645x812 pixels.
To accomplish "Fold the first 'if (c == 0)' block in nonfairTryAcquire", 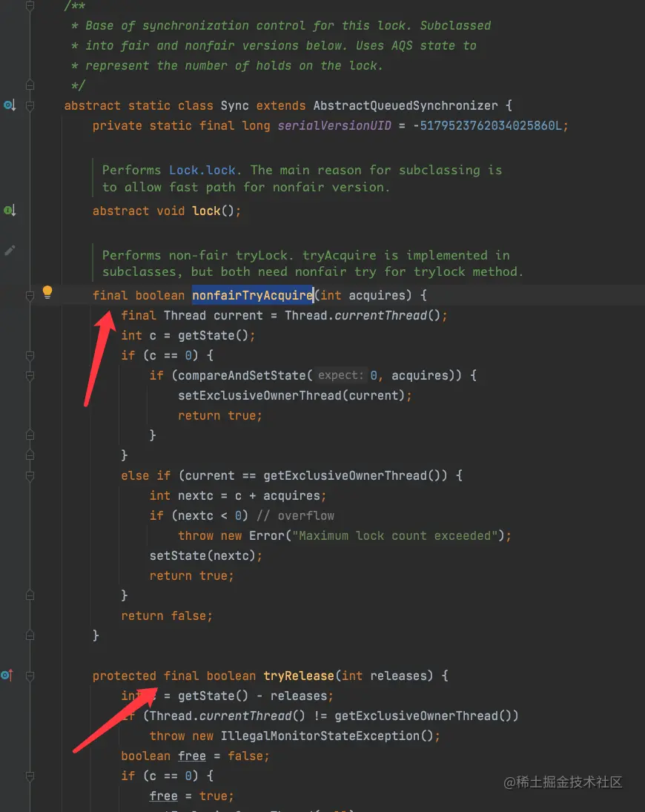I will click(30, 356).
